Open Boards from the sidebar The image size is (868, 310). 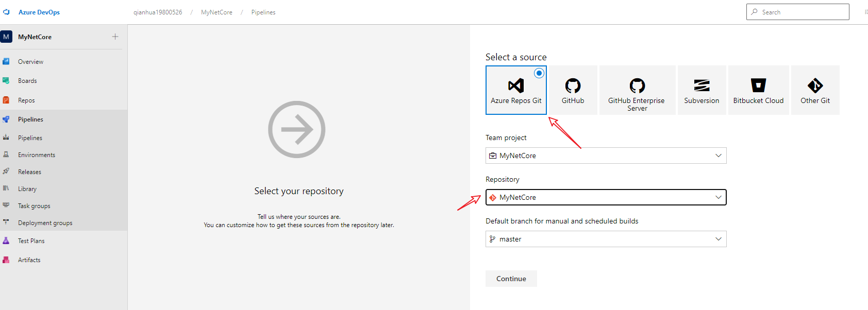(27, 81)
